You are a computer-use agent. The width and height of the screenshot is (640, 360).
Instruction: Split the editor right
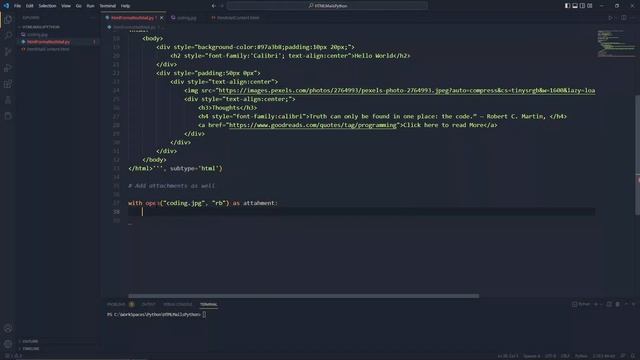(624, 18)
